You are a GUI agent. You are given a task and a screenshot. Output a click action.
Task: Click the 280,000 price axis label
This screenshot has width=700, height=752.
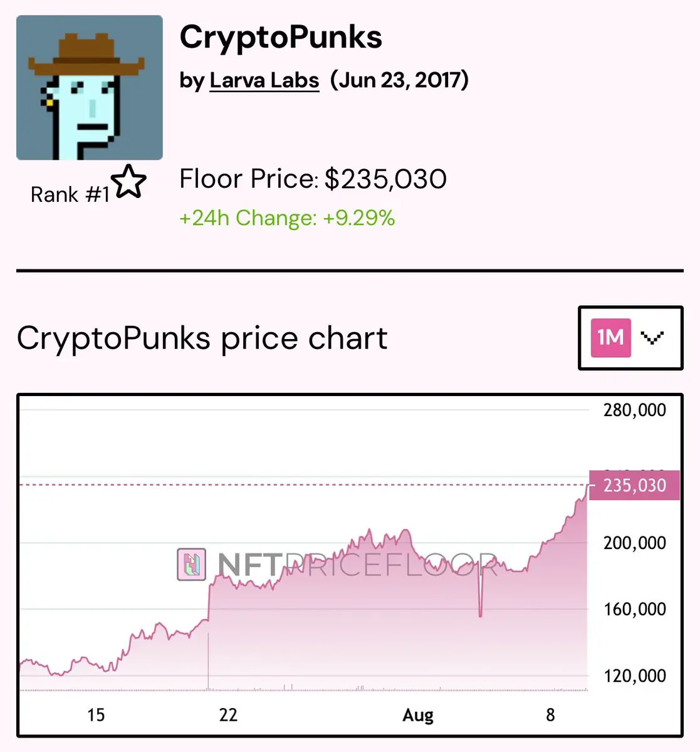coord(635,410)
